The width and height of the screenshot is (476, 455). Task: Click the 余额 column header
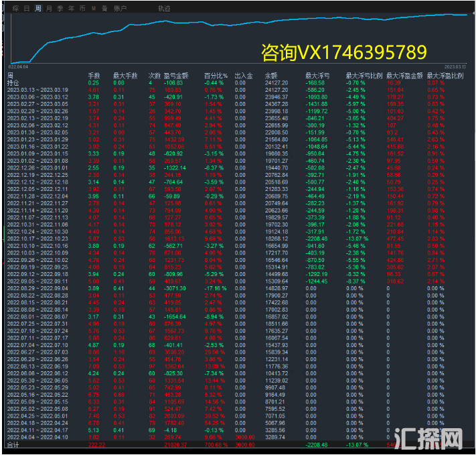[271, 76]
